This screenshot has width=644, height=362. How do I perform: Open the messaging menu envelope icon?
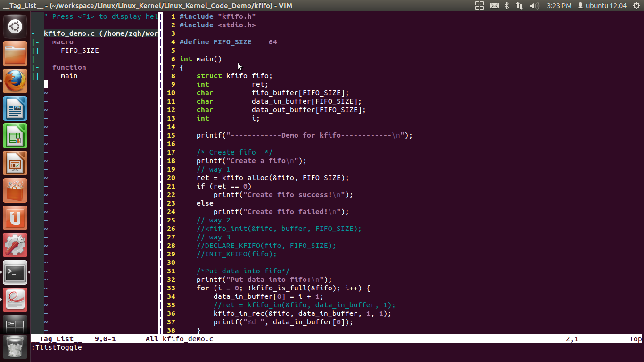coord(494,6)
